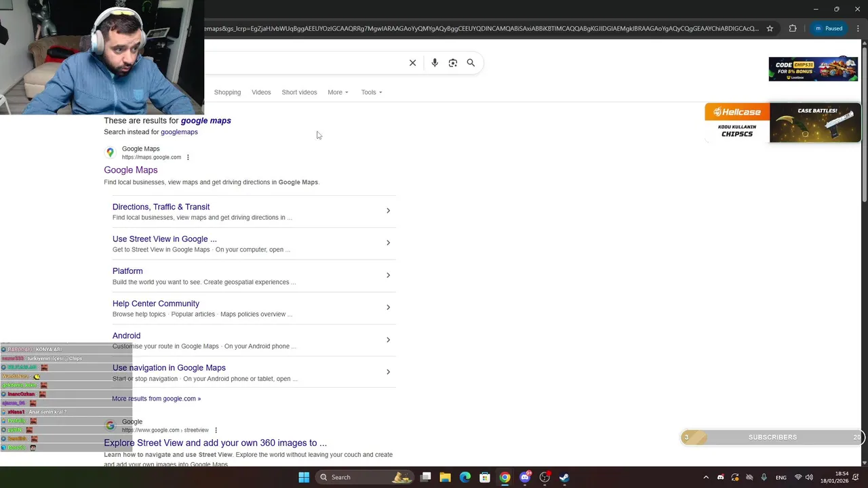Clear the search box with the X icon
The height and width of the screenshot is (488, 868).
tap(412, 63)
